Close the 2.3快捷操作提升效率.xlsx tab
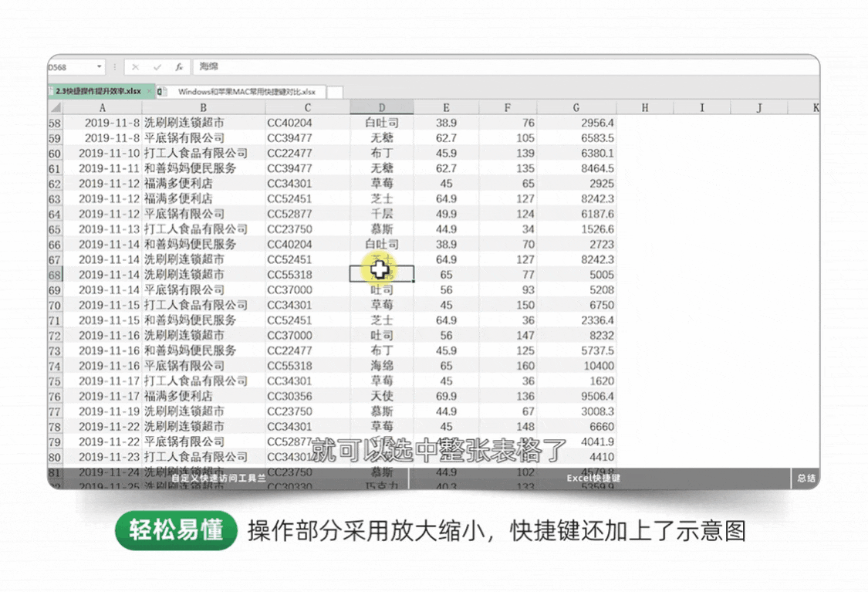 coord(149,91)
